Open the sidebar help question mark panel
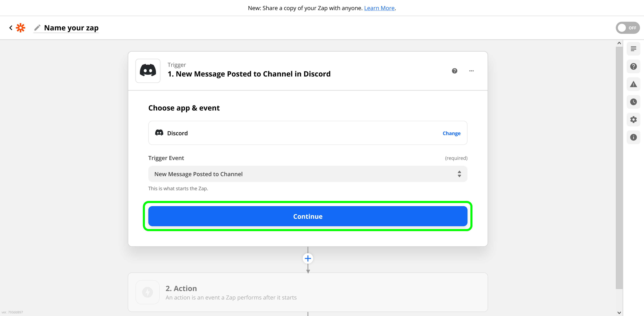 click(633, 66)
